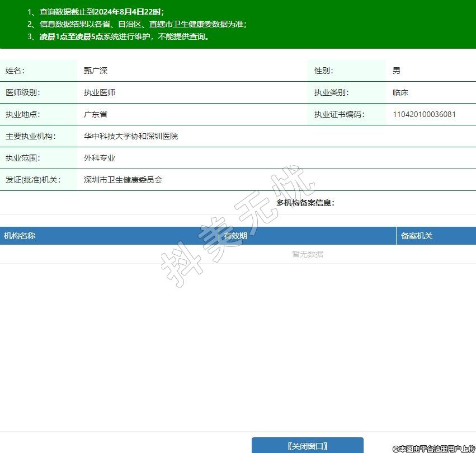The width and height of the screenshot is (476, 453).
Task: Click the 多机构备案信息 section heading
Action: pyautogui.click(x=305, y=203)
